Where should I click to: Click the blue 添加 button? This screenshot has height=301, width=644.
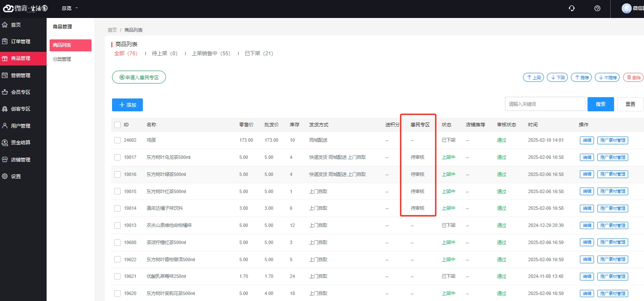pyautogui.click(x=127, y=105)
